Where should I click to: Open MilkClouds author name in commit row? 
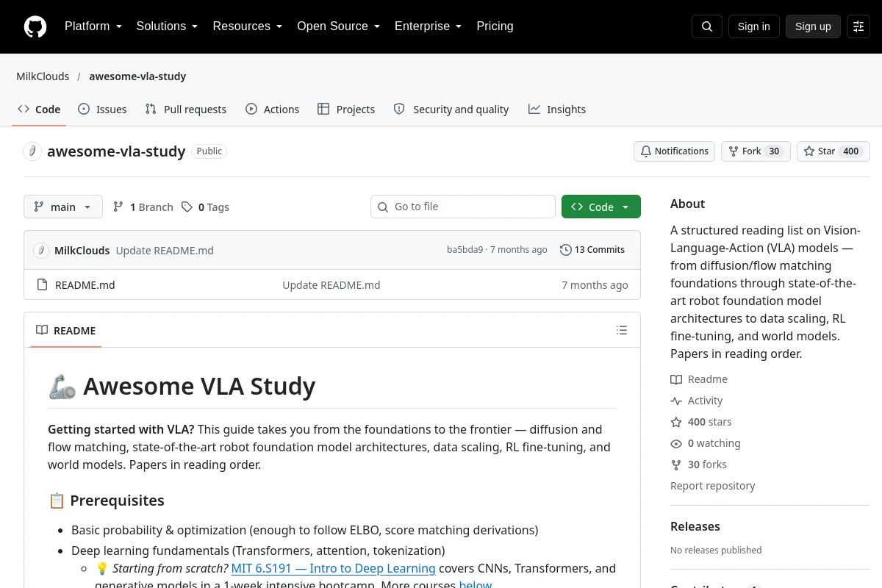(x=82, y=251)
